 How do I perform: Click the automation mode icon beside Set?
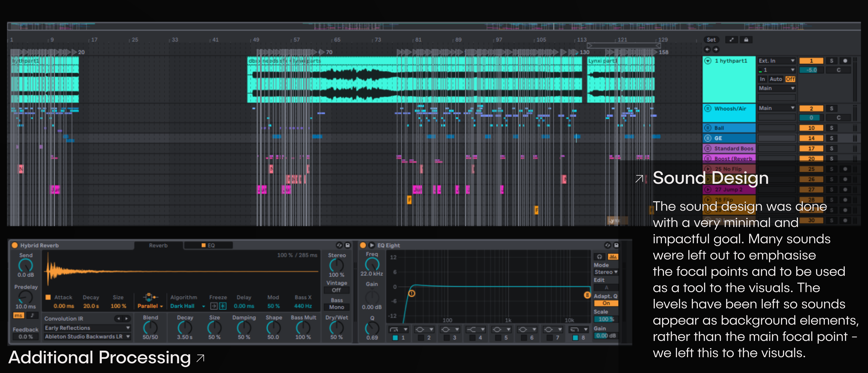[731, 40]
